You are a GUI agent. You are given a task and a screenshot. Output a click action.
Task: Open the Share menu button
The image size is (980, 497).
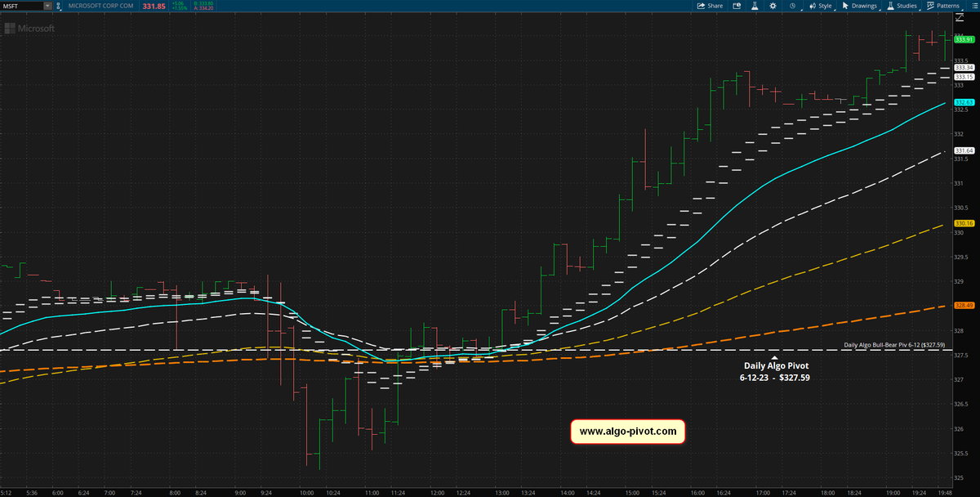point(710,6)
